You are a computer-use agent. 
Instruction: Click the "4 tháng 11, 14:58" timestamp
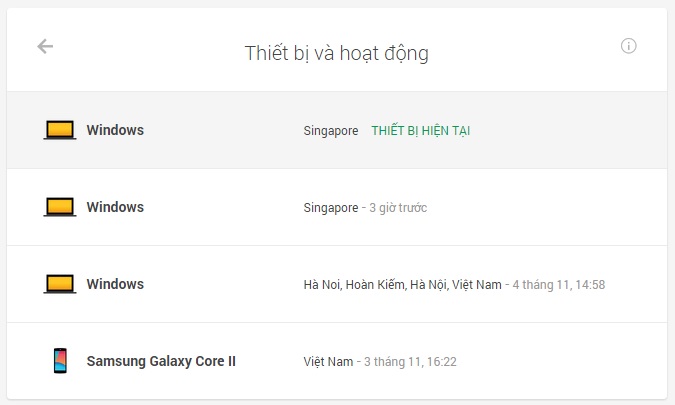coord(559,285)
